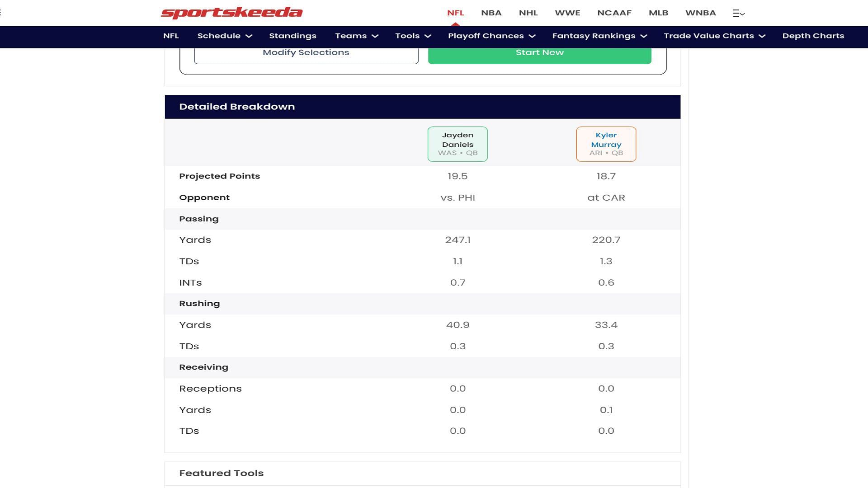Expand the Tools dropdown menu

(x=413, y=36)
